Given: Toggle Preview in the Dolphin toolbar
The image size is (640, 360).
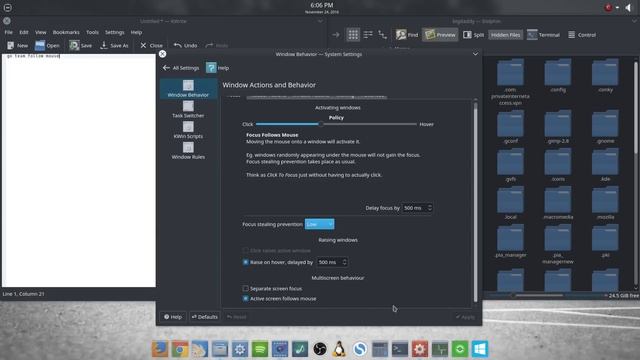Looking at the screenshot, I should pos(440,35).
